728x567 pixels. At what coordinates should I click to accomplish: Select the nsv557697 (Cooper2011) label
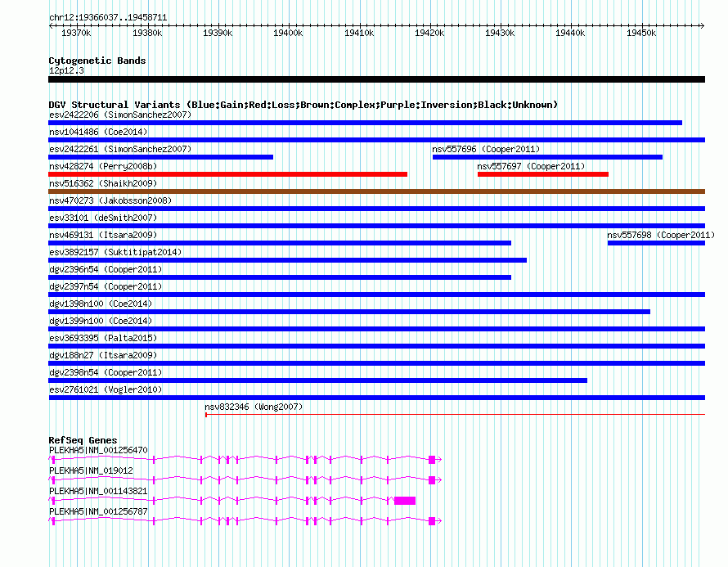click(x=531, y=166)
